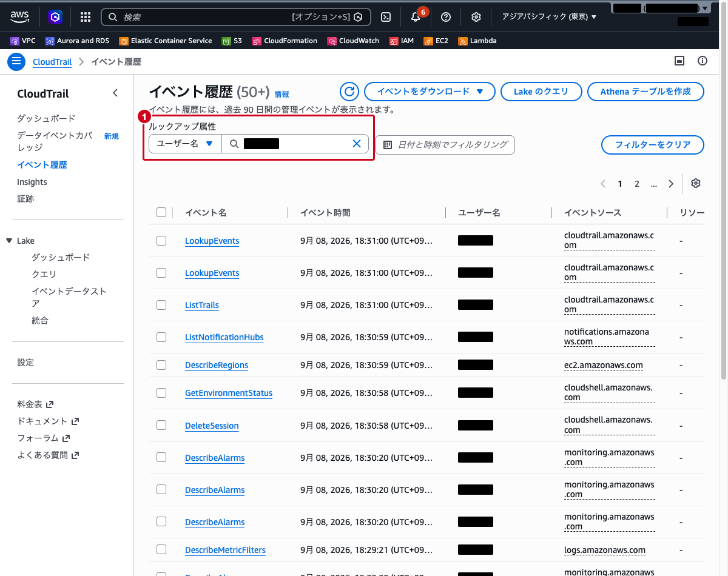The image size is (728, 576).
Task: Toggle the select-all events checkbox
Action: point(161,212)
